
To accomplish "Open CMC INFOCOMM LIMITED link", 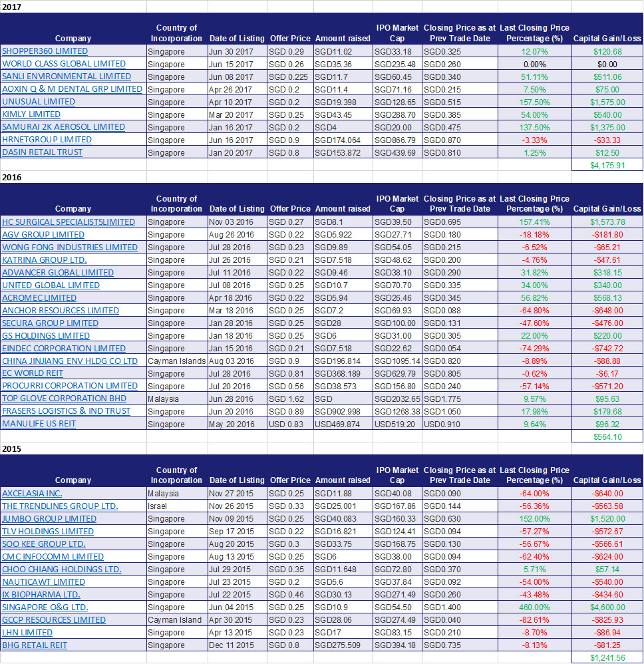I will (53, 557).
